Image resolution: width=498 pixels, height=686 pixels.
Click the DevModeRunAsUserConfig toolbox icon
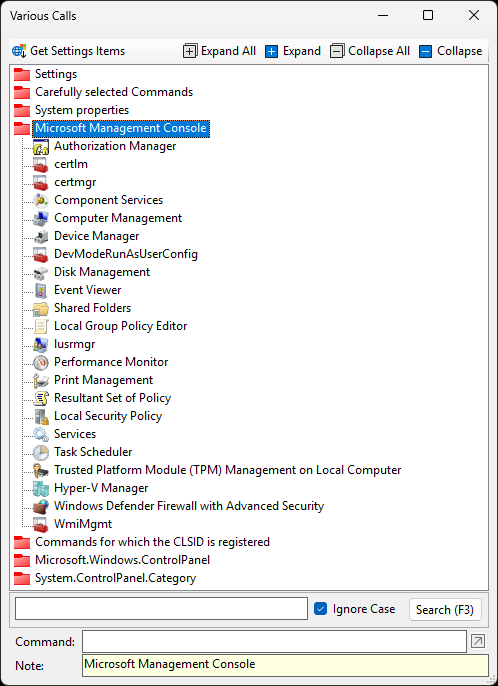tap(41, 254)
